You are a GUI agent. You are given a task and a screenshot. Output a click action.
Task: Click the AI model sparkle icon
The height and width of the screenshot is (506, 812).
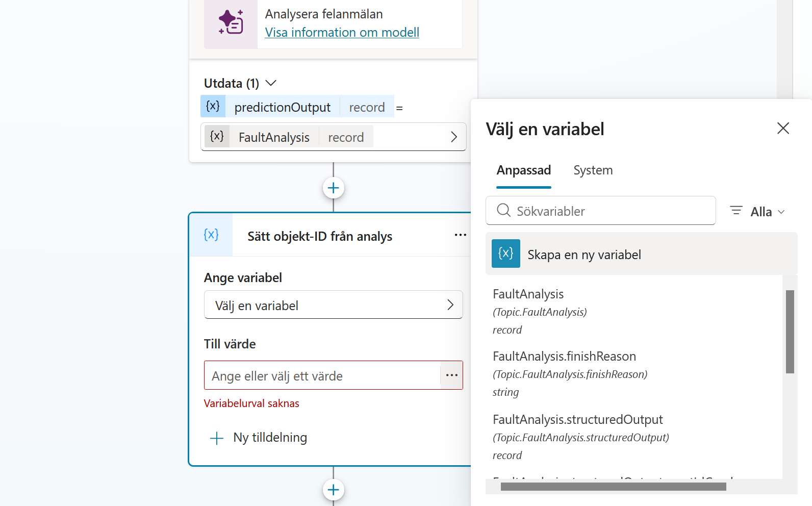(231, 22)
